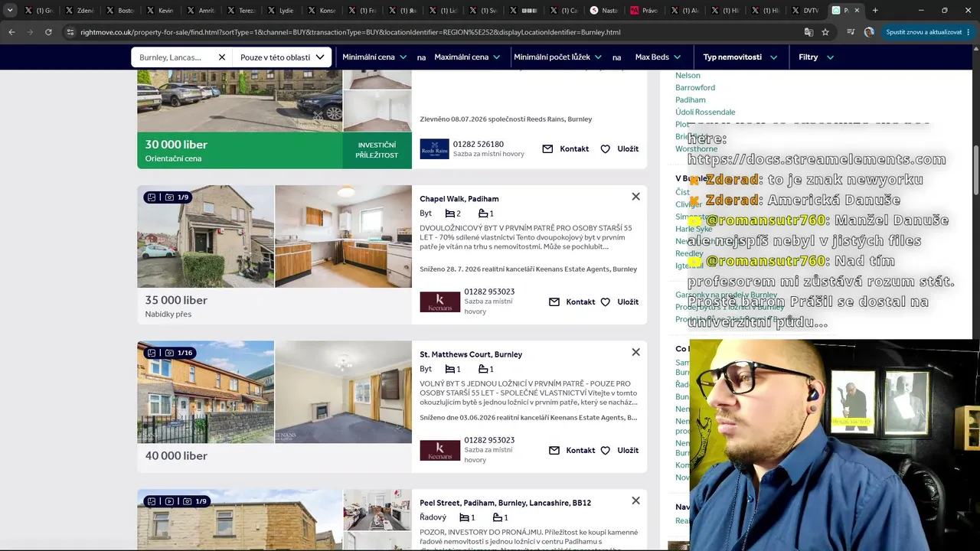Open the Údolí Rossendale area link
980x551 pixels.
tap(705, 112)
